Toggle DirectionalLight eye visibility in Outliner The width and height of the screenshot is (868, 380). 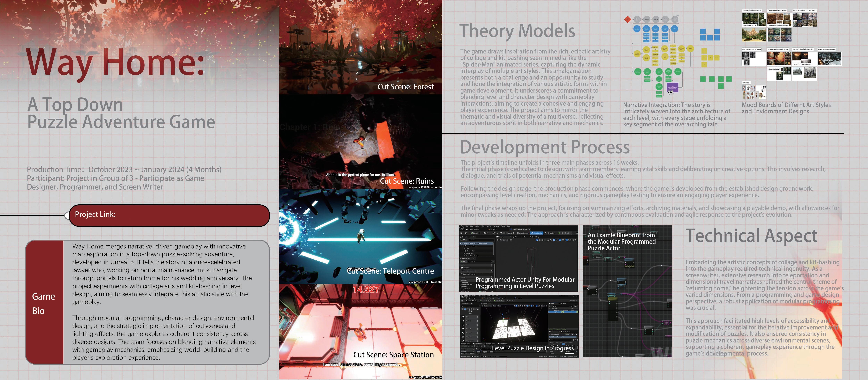coord(549,312)
